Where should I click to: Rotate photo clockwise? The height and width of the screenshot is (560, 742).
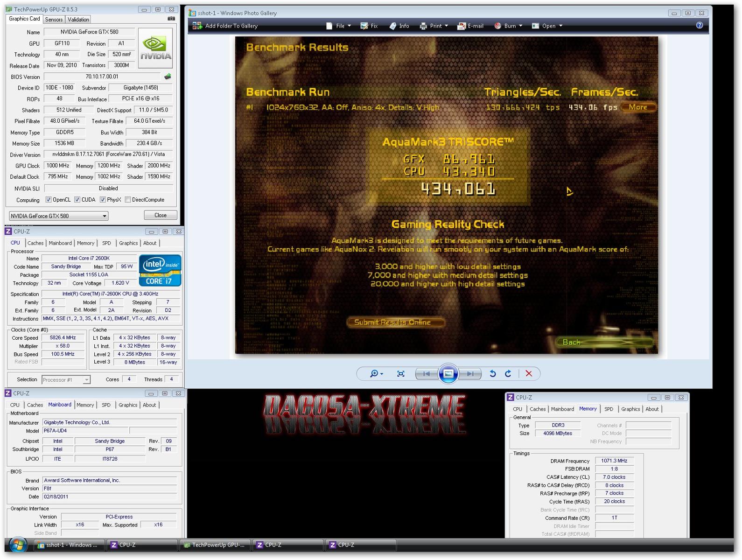(508, 374)
